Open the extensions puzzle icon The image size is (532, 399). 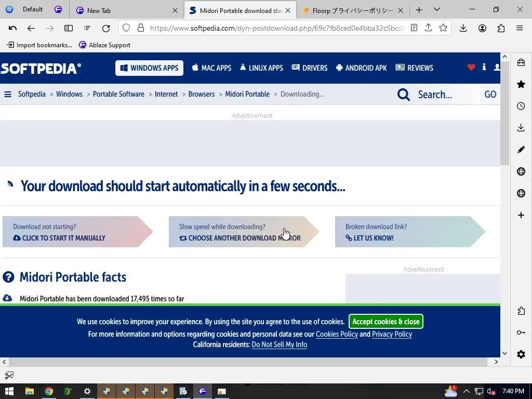pyautogui.click(x=501, y=28)
